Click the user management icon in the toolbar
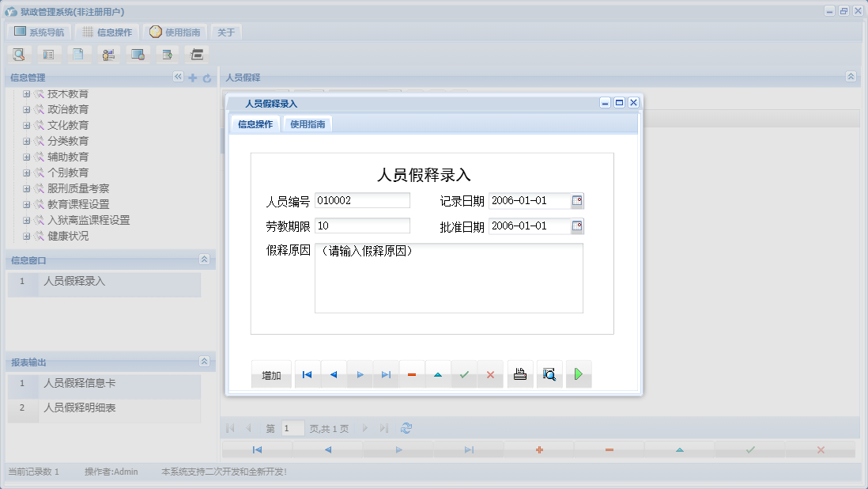This screenshot has height=489, width=868. (x=108, y=54)
